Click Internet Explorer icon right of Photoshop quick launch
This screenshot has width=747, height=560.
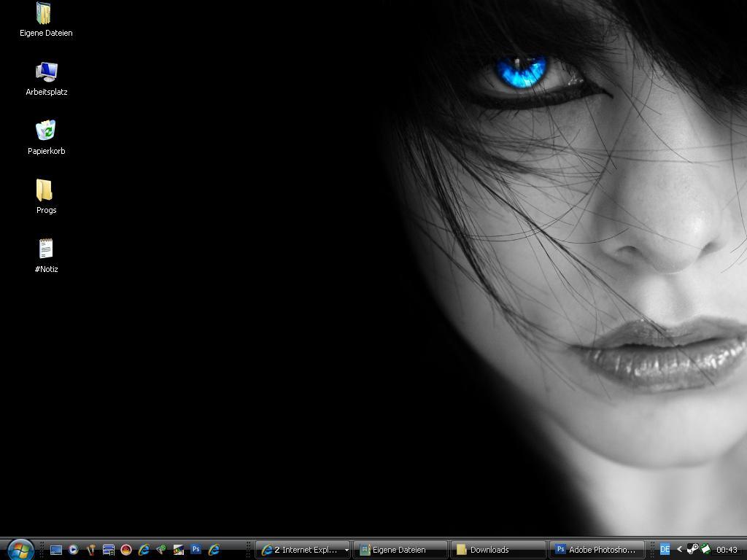[214, 550]
